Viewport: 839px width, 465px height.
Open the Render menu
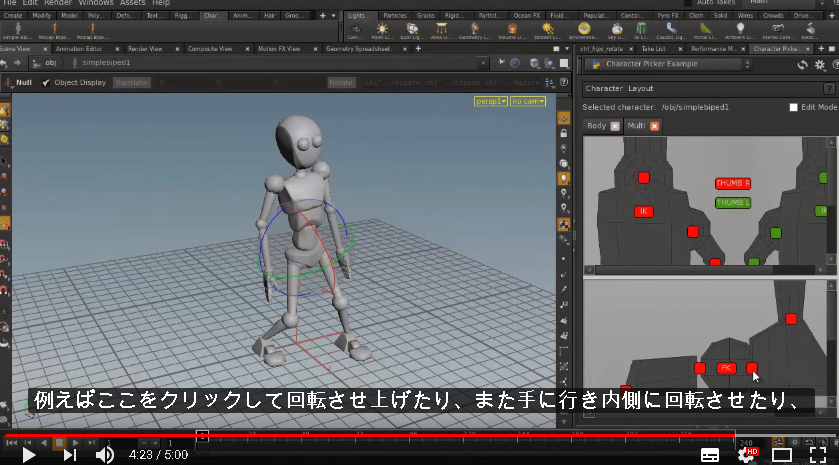point(58,3)
